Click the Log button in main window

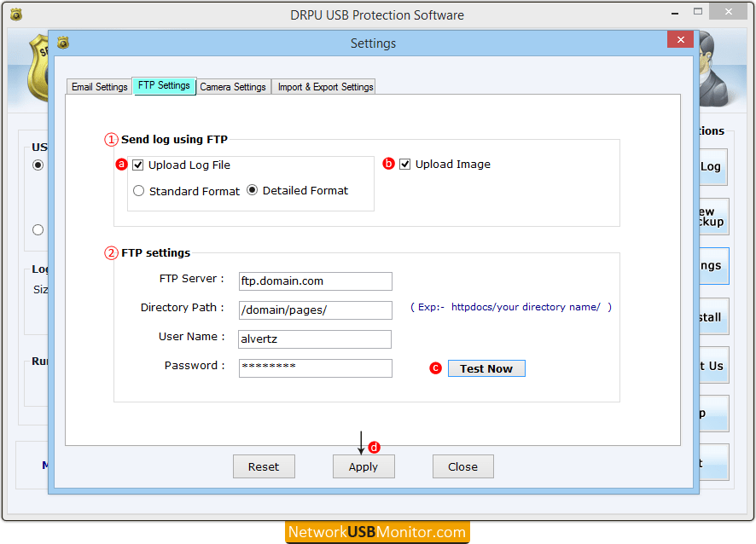click(x=713, y=167)
